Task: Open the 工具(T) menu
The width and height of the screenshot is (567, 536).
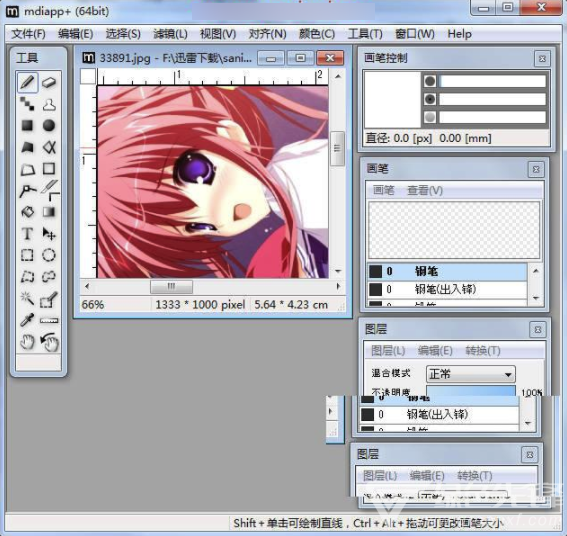Action: pyautogui.click(x=365, y=34)
